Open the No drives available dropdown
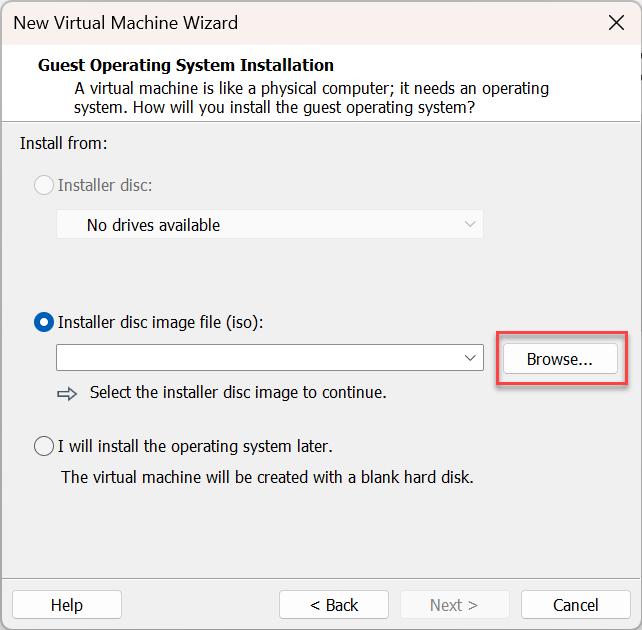The width and height of the screenshot is (642, 630). click(270, 224)
